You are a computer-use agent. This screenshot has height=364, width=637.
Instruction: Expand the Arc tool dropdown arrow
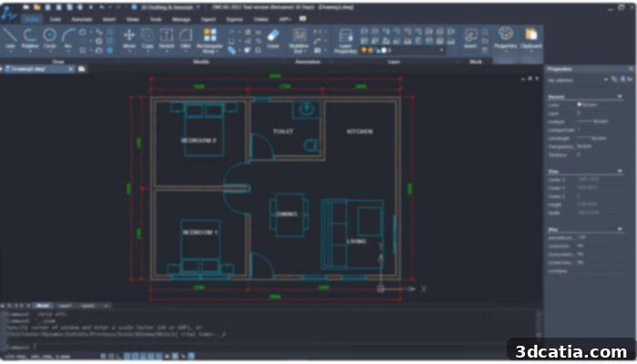point(68,52)
